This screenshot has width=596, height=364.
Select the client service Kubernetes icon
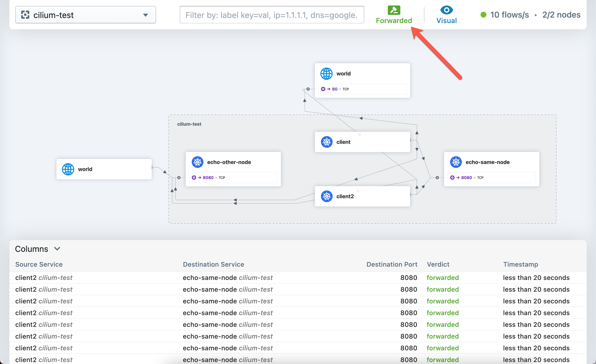(x=327, y=142)
